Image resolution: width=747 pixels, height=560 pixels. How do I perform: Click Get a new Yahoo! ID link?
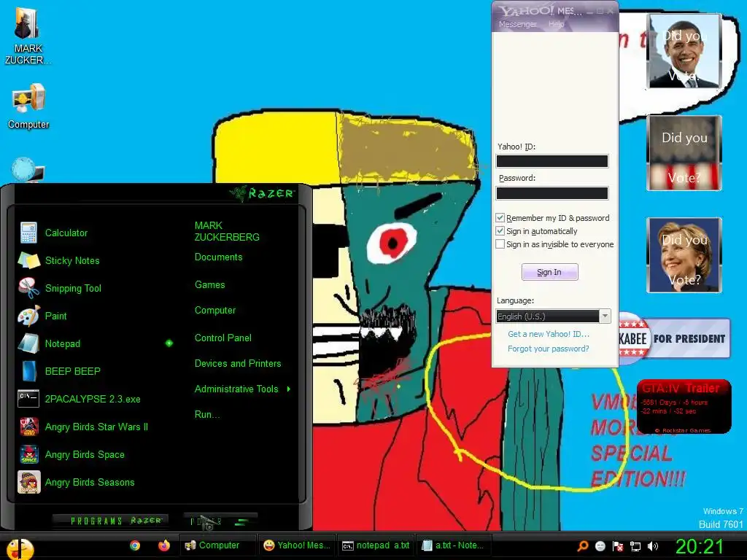pos(549,334)
